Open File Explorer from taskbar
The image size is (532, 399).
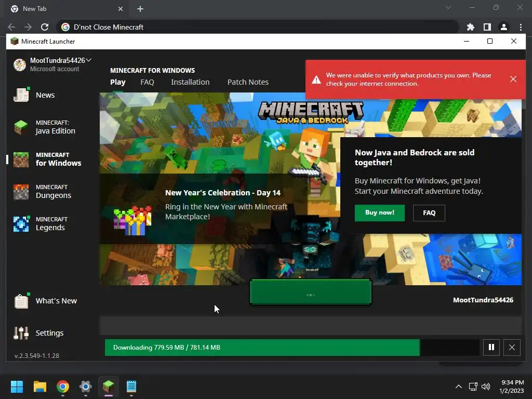click(x=39, y=387)
